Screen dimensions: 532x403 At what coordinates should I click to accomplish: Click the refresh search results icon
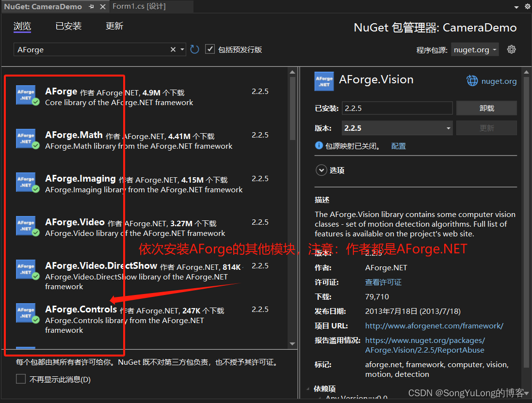click(x=194, y=49)
